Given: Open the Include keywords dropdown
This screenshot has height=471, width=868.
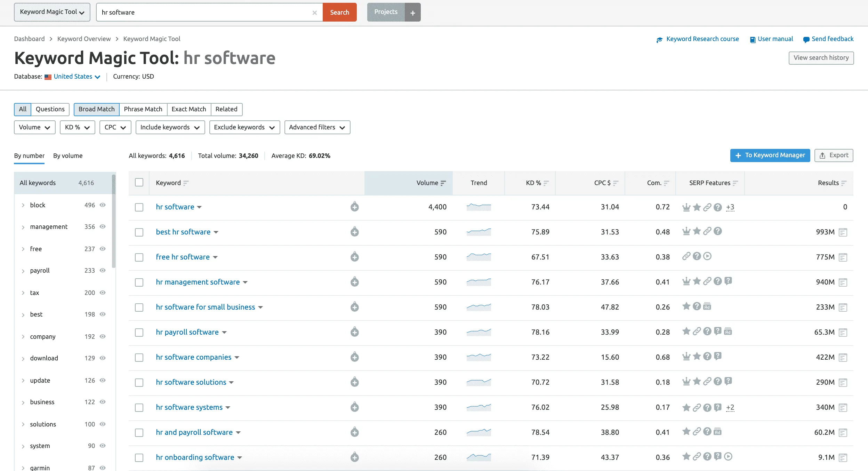Looking at the screenshot, I should tap(170, 127).
